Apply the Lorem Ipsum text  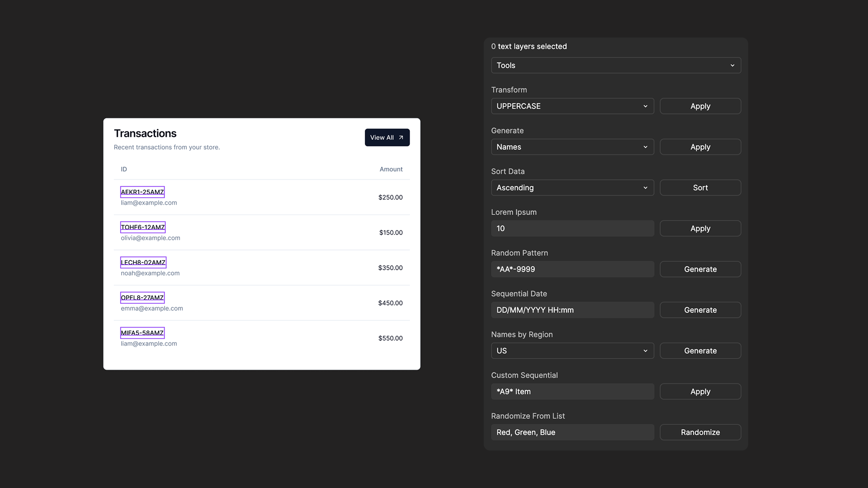tap(700, 229)
